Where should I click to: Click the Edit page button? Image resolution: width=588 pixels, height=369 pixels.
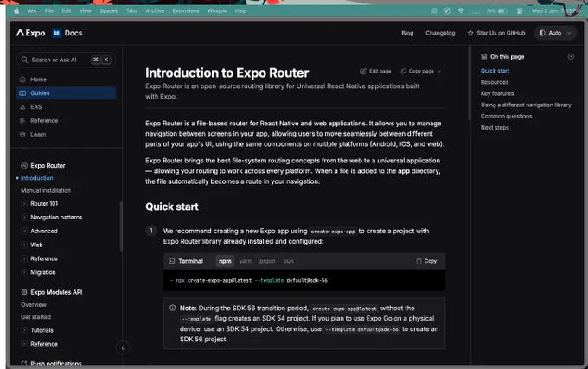pos(375,71)
